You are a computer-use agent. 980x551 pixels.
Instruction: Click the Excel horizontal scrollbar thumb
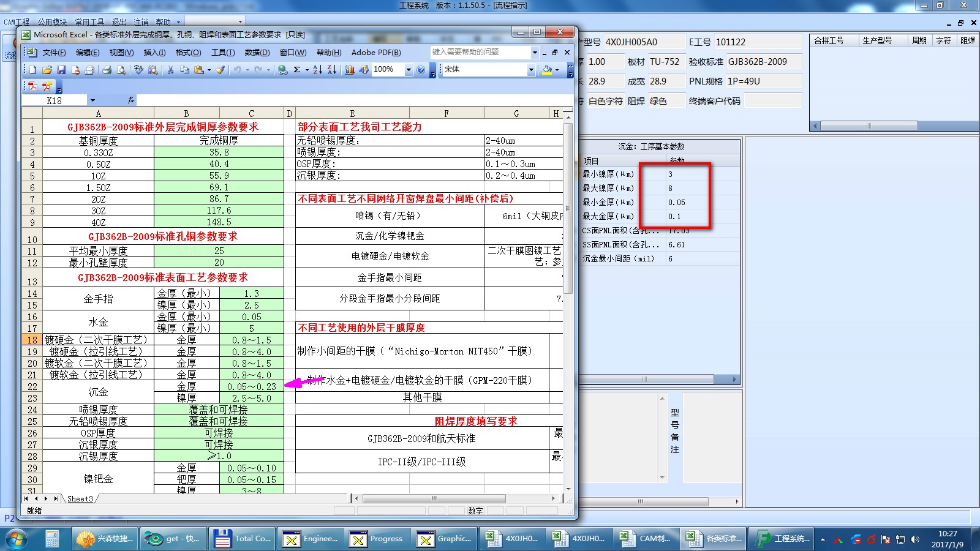(434, 499)
